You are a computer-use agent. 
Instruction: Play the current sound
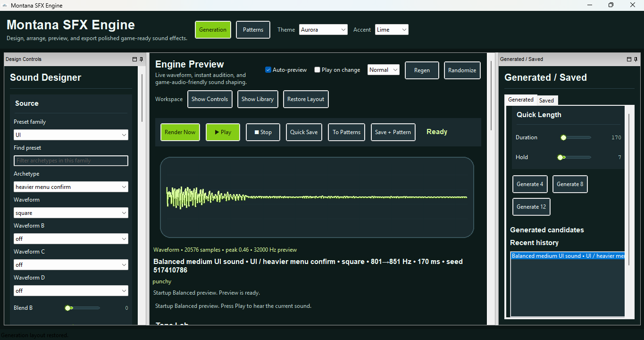223,132
